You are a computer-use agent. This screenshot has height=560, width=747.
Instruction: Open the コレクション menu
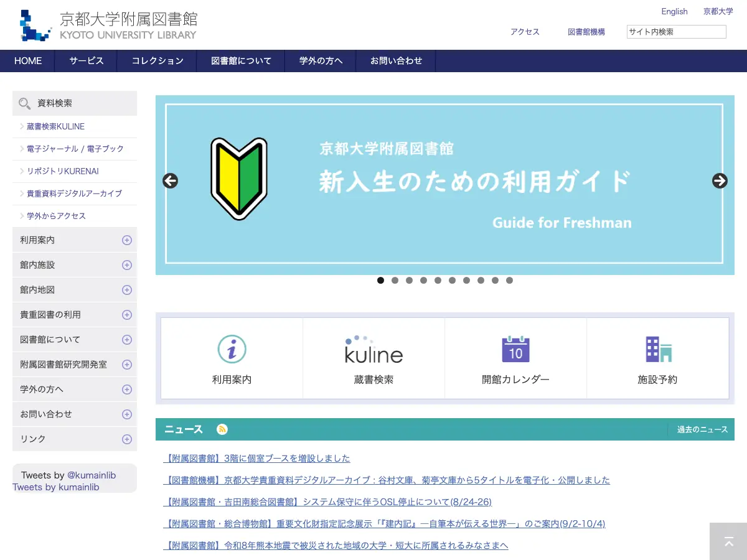pyautogui.click(x=157, y=61)
